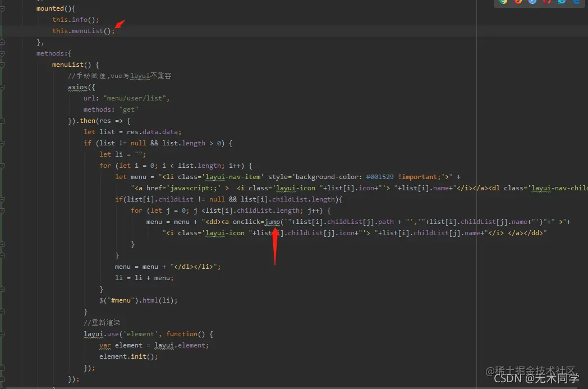Collapse the for (let j = 0 fold marker
Screen dimensions: 588x389
click(2, 211)
